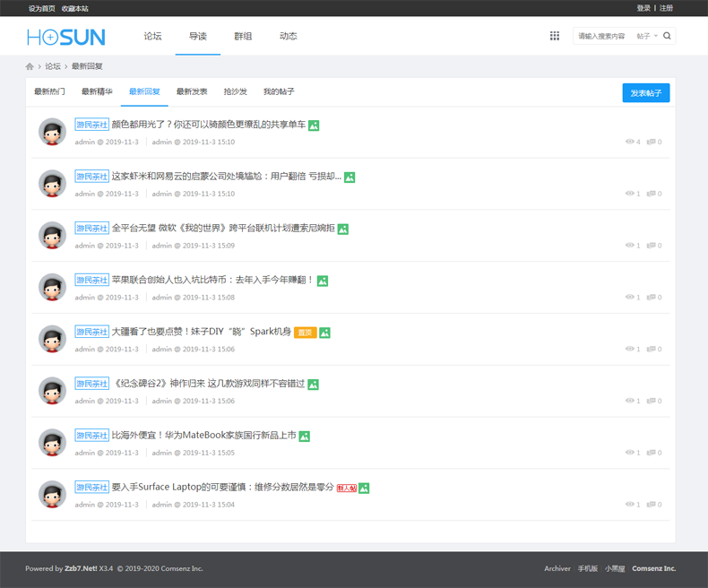The image size is (708, 588).
Task: Click the view count eye icon on first post
Action: pos(629,142)
